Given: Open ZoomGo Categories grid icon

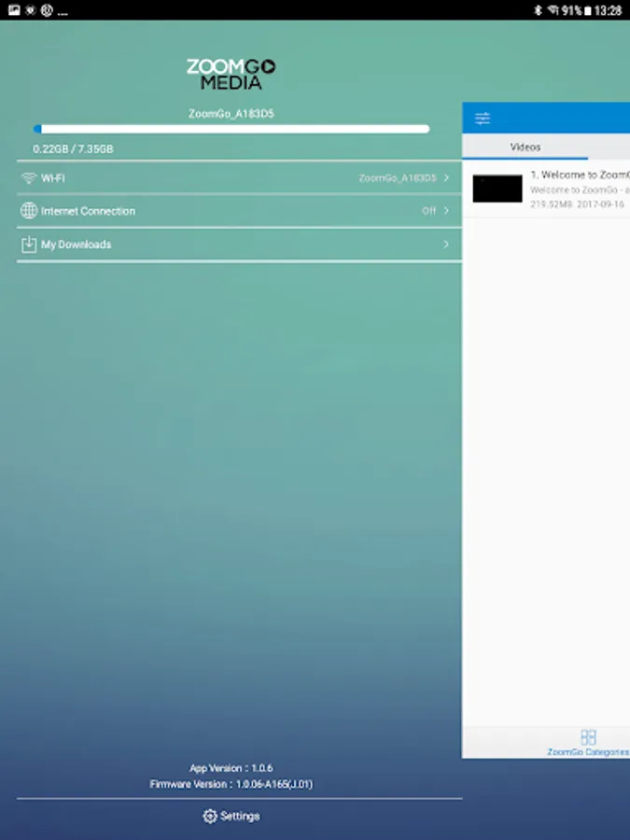Looking at the screenshot, I should coord(588,737).
